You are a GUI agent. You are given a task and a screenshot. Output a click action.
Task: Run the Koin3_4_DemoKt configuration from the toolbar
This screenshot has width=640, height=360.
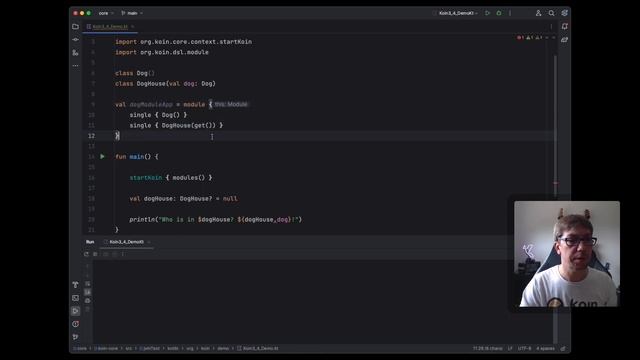pos(487,13)
